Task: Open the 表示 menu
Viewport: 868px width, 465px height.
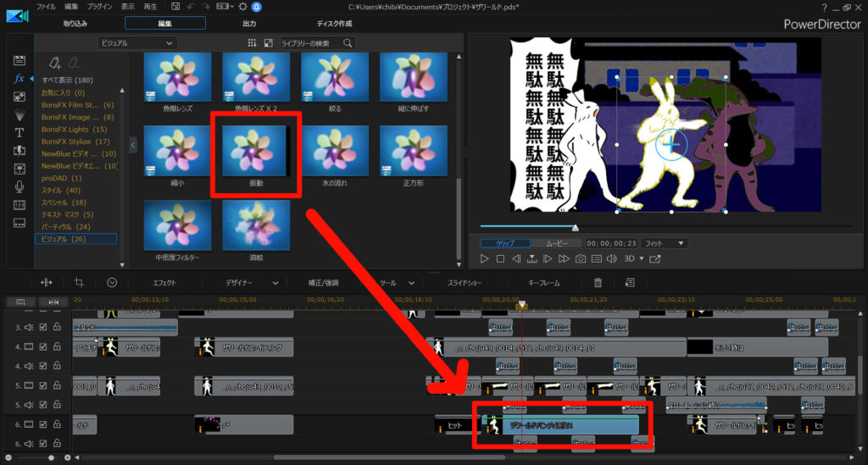Action: coord(128,7)
